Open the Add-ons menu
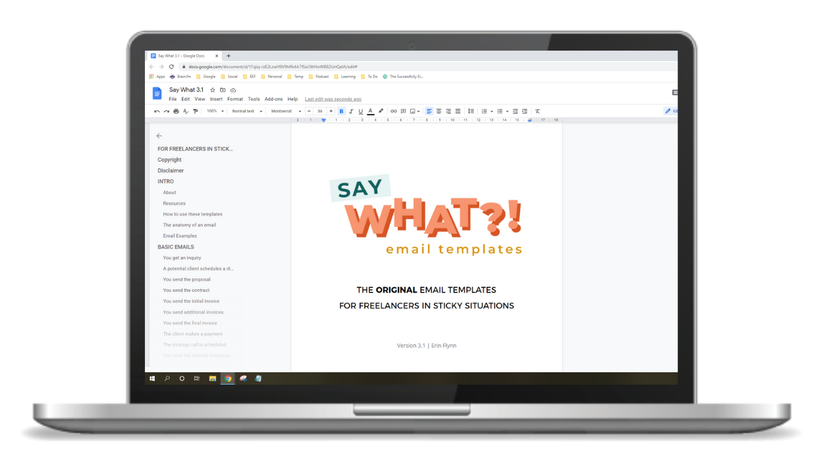Screen dimensions: 832x467 click(273, 99)
